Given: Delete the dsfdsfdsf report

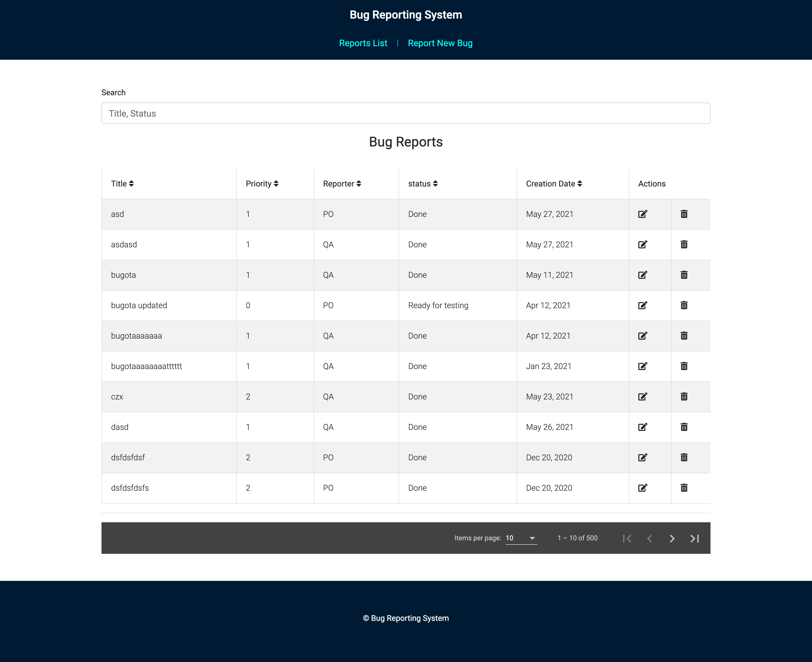Looking at the screenshot, I should point(684,457).
